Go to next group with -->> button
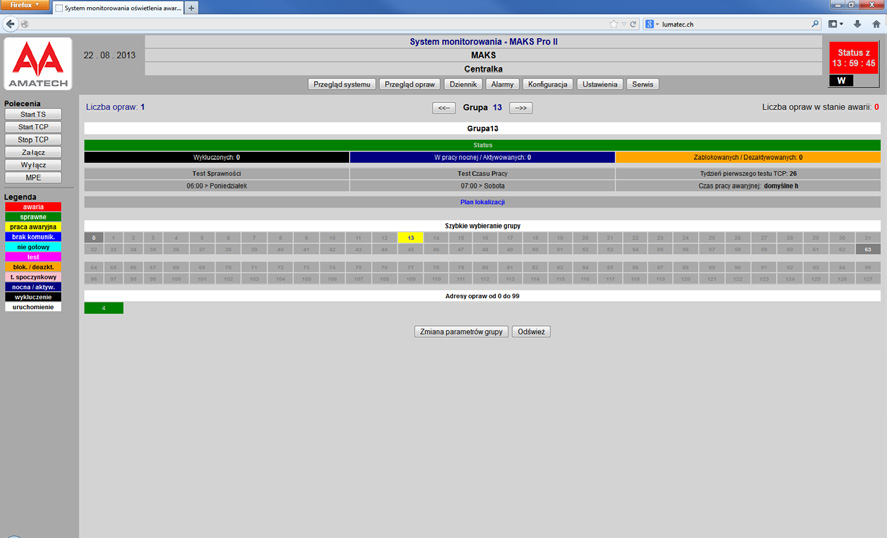 (520, 107)
